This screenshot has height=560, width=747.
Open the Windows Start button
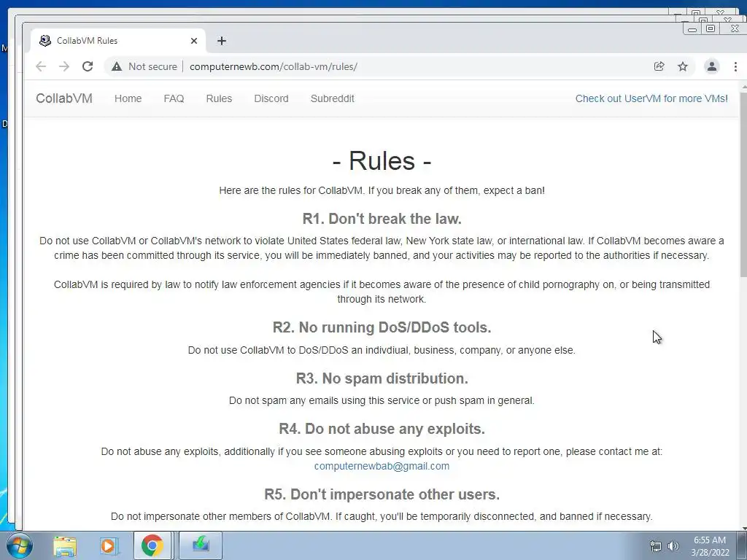(18, 545)
